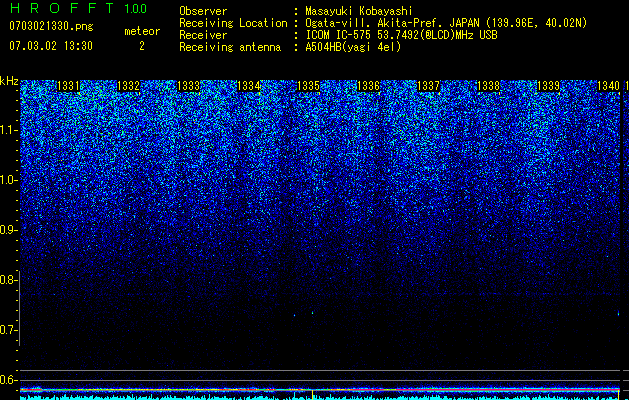Click the 0.6 kHz axis tick label
This screenshot has height=400, width=629.
pyautogui.click(x=8, y=380)
